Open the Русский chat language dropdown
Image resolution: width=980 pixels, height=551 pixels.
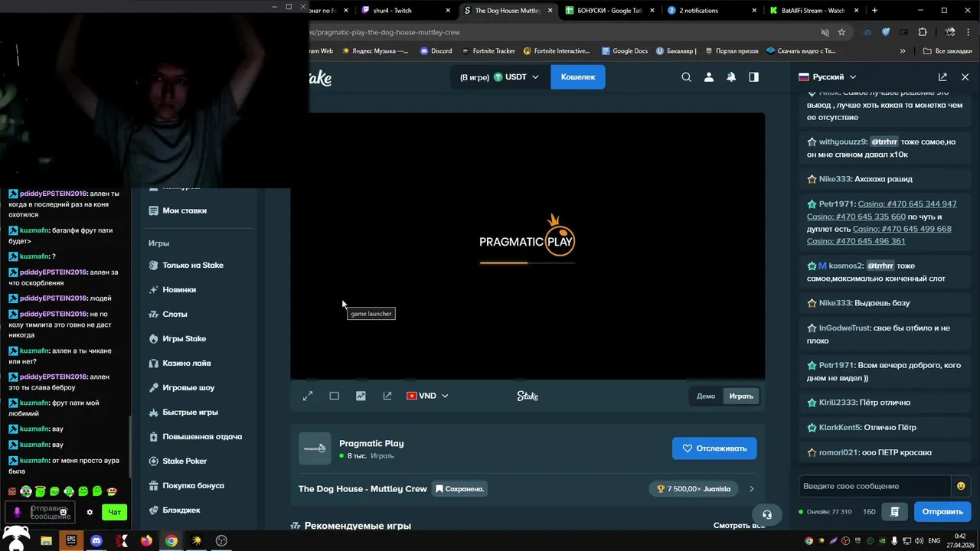[828, 77]
